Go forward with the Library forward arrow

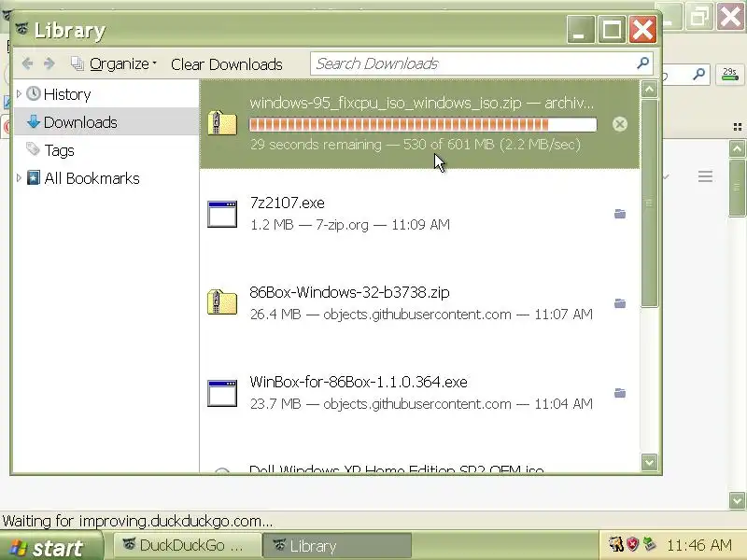coord(49,63)
